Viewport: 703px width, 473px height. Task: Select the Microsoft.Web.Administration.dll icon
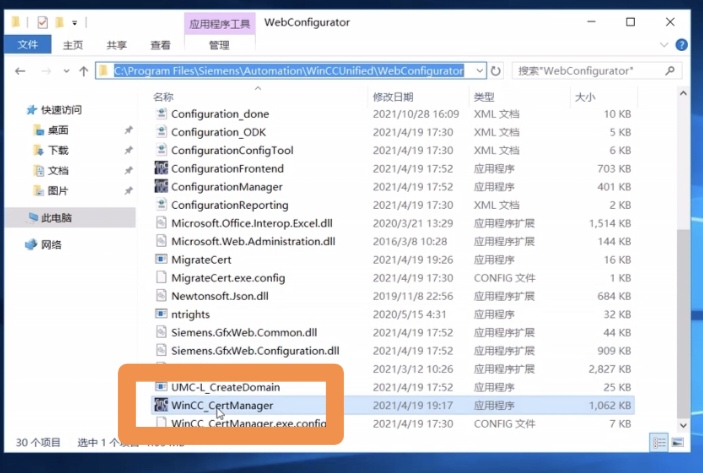tap(161, 241)
